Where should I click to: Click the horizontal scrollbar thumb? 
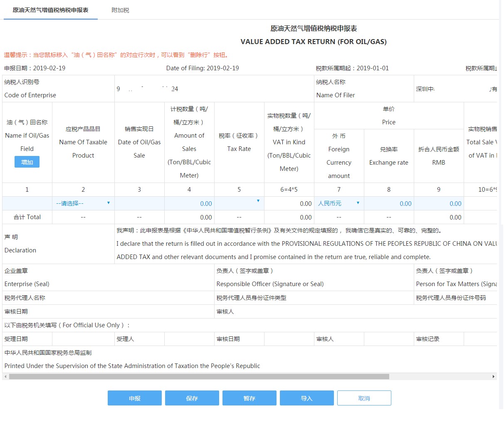click(199, 377)
